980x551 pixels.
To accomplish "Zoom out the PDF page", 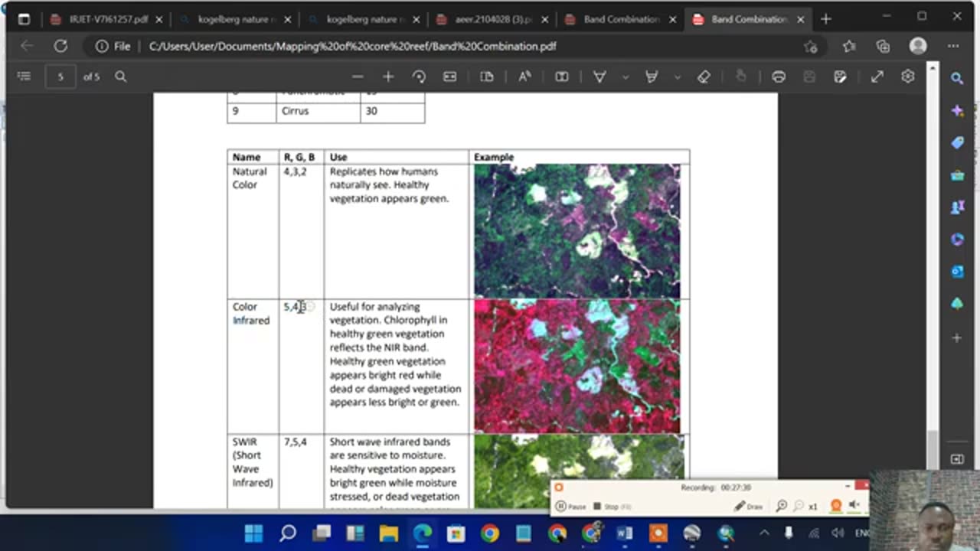I will click(358, 77).
